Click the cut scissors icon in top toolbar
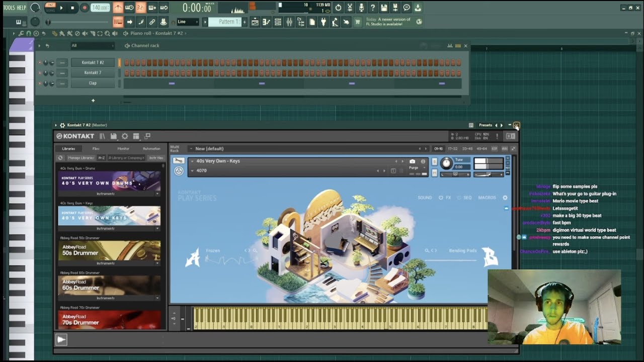The image size is (644, 362). (x=350, y=8)
